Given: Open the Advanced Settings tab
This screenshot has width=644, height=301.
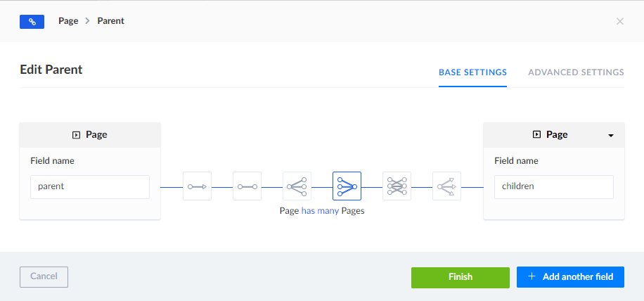Looking at the screenshot, I should [x=576, y=72].
